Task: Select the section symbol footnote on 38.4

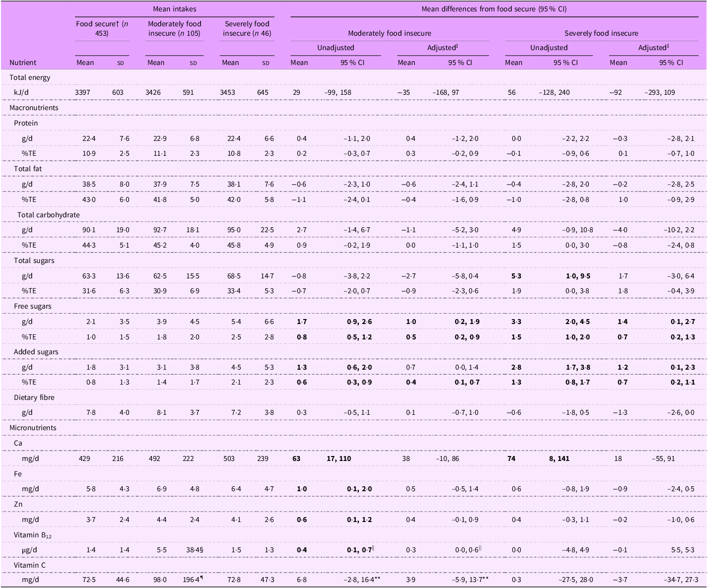Action: click(x=203, y=550)
